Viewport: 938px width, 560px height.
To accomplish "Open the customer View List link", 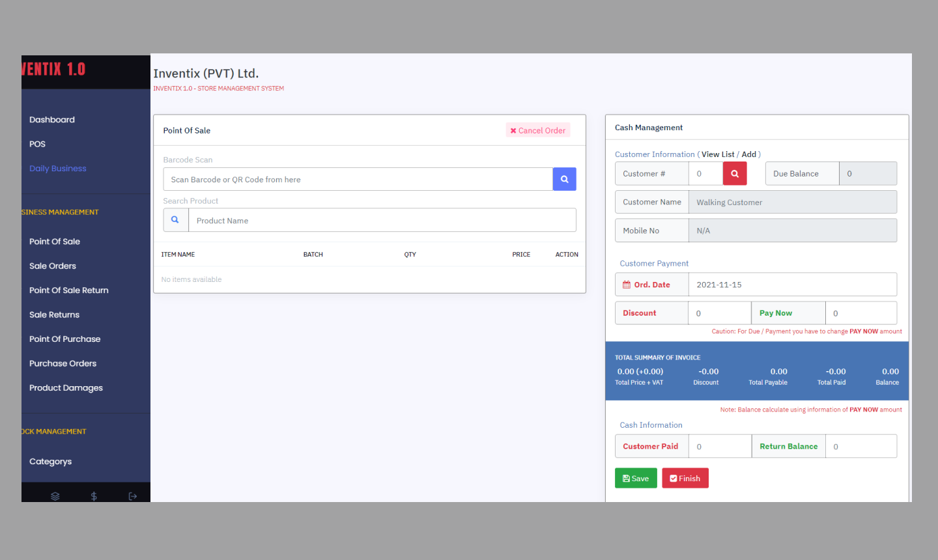I will click(718, 154).
